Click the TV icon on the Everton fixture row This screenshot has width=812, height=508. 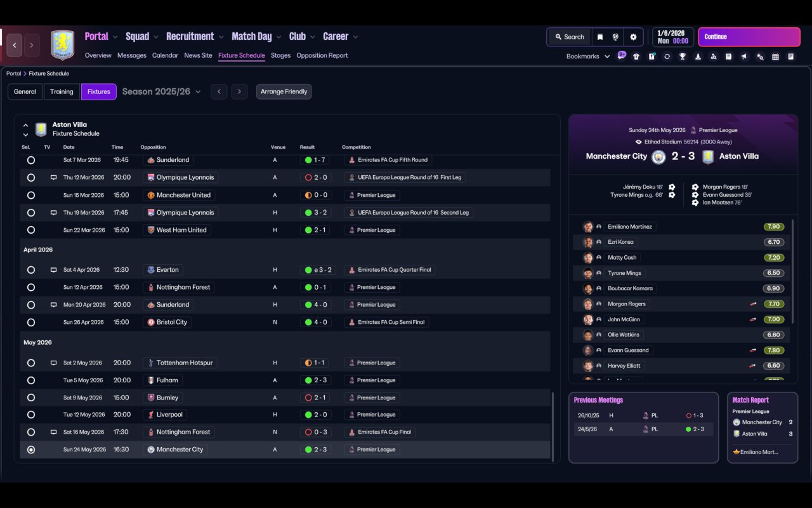(54, 270)
